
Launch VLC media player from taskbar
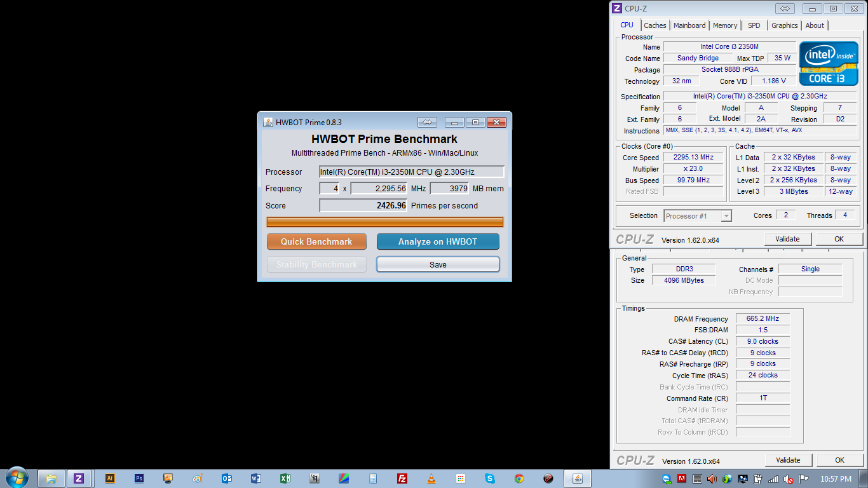click(431, 478)
